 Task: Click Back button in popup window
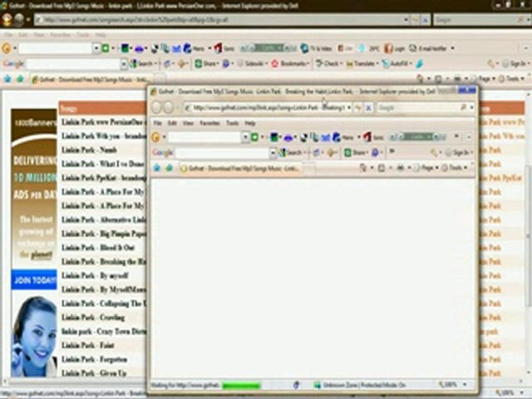coord(157,108)
